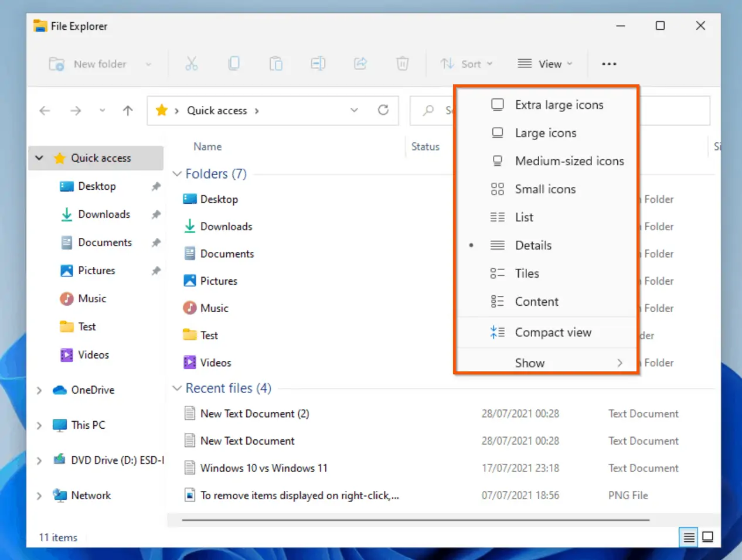Open the See more three-dots menu

pos(609,64)
